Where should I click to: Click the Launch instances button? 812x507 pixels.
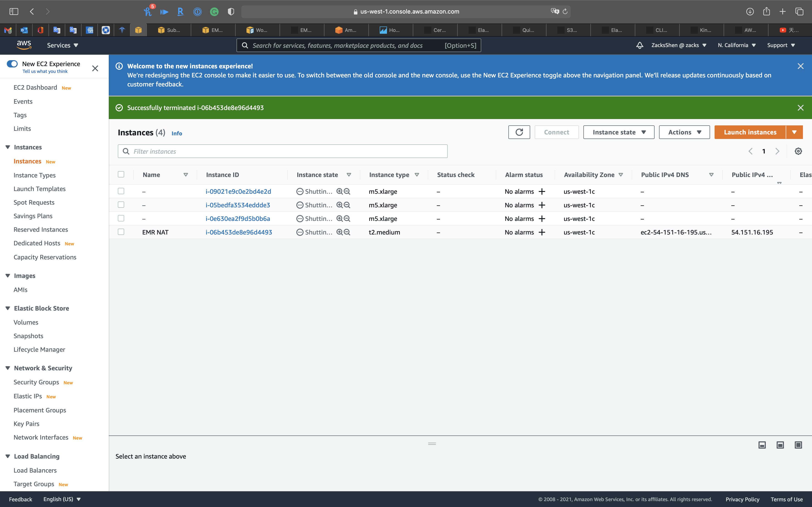[750, 132]
